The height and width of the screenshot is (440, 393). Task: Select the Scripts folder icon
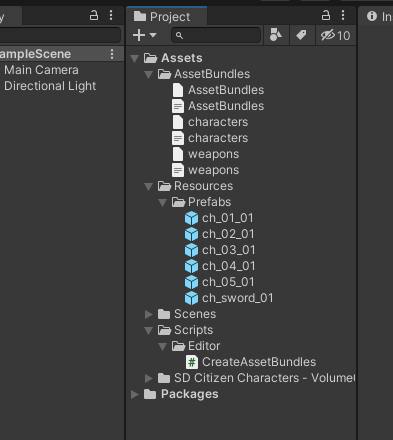pyautogui.click(x=164, y=330)
